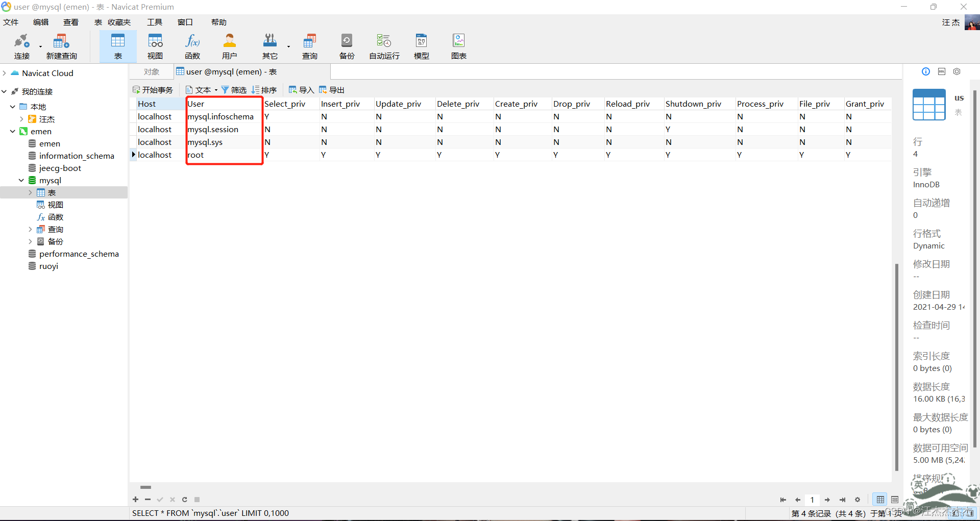
Task: Switch to the 对象 objects tab
Action: pyautogui.click(x=152, y=72)
